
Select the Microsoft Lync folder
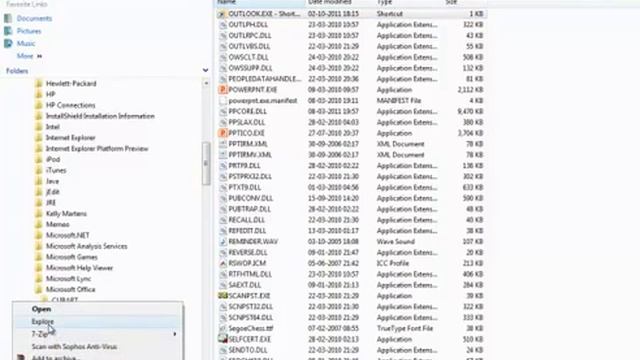[68, 279]
